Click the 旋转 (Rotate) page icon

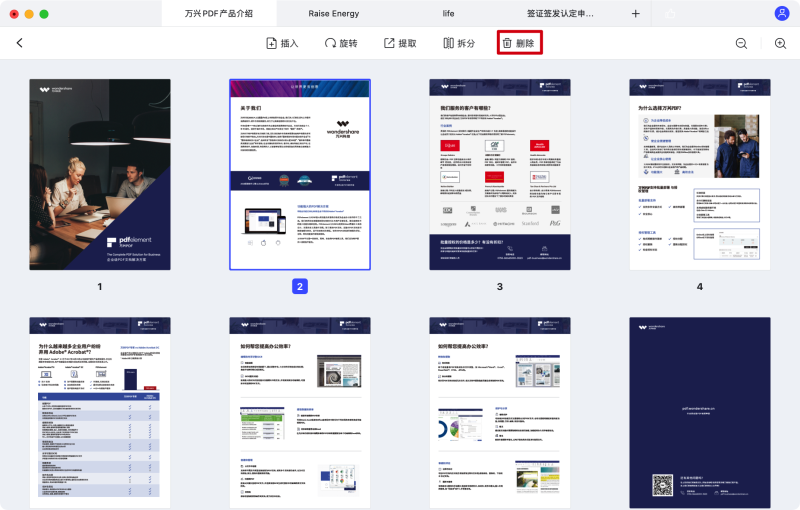[x=331, y=44]
